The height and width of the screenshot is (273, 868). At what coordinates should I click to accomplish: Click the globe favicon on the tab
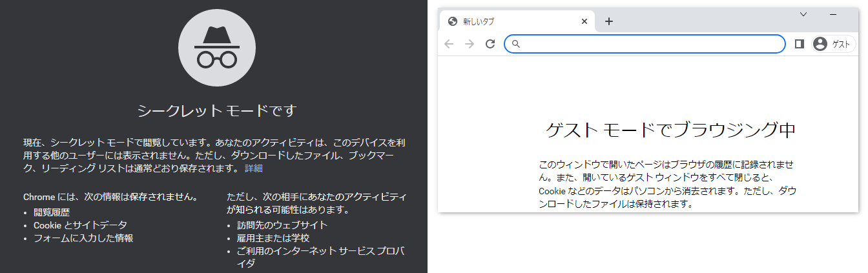coord(453,21)
